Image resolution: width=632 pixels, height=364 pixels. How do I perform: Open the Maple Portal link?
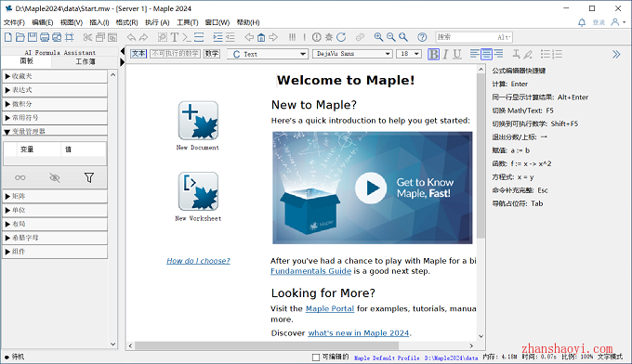[x=330, y=309]
